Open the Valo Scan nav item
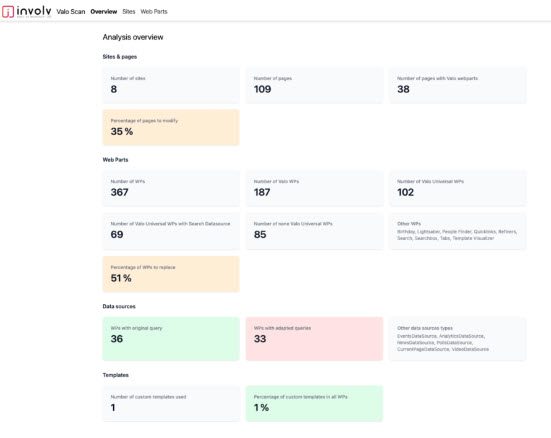The width and height of the screenshot is (551, 438). coord(71,12)
